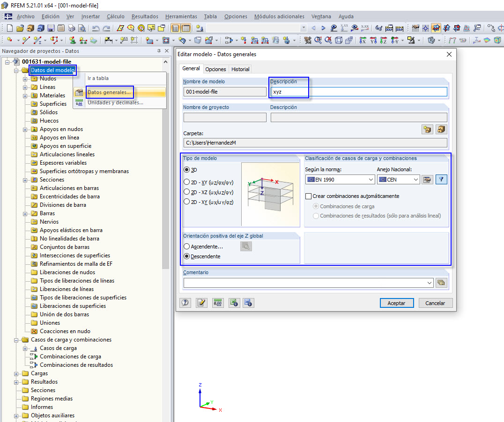Click the show results eye icon
The height and width of the screenshot is (422, 504).
click(x=355, y=28)
